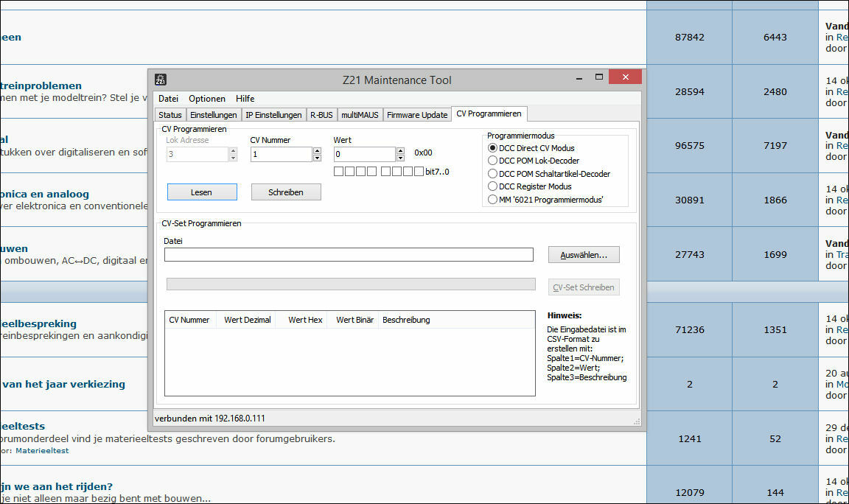The height and width of the screenshot is (504, 849).
Task: Click the Wert Dezimal column header
Action: 246,320
